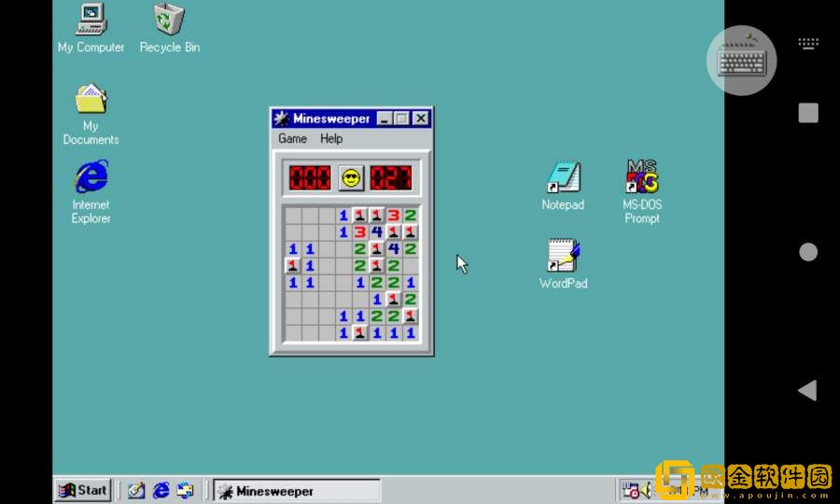Click the blank top-left corner grid cell

(292, 216)
